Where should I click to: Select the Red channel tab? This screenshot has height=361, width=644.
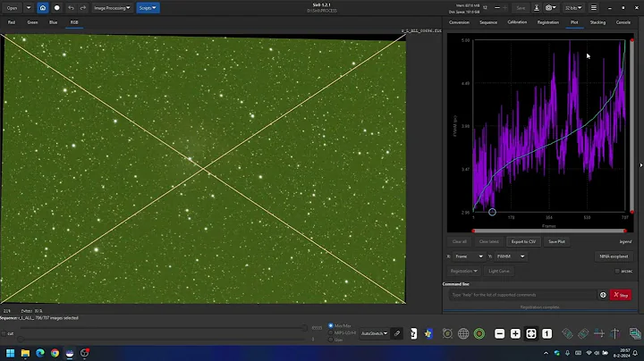[x=12, y=22]
